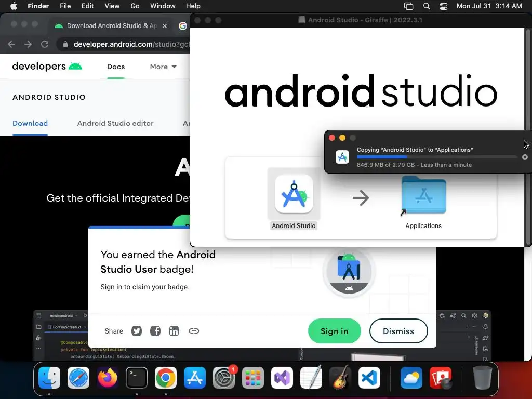Image resolution: width=532 pixels, height=399 pixels.
Task: Open the Finder menu
Action: [38, 6]
